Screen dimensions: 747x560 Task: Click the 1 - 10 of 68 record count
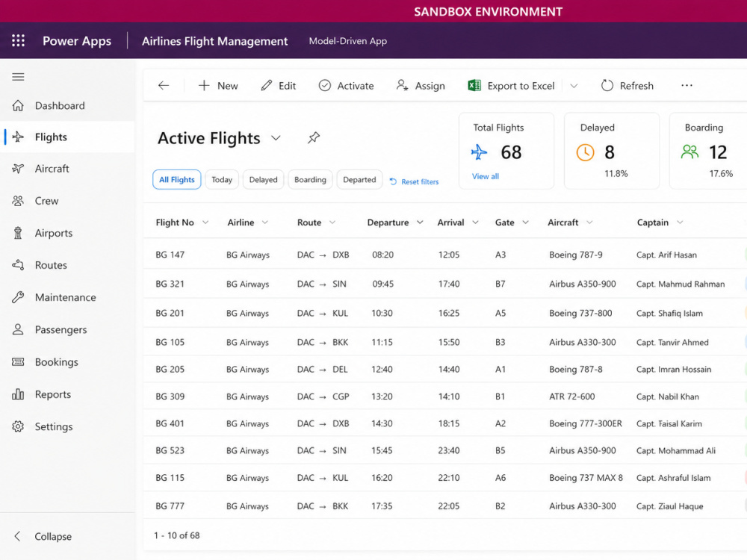[177, 535]
